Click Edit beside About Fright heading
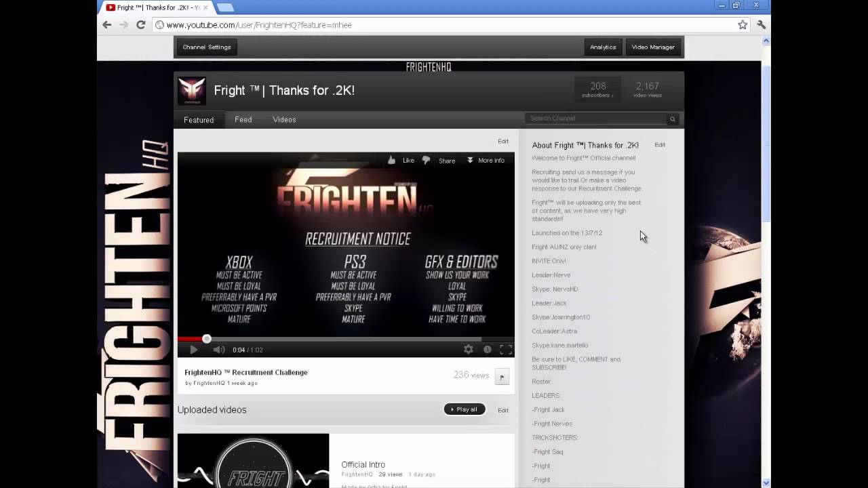The image size is (868, 488). coord(660,144)
